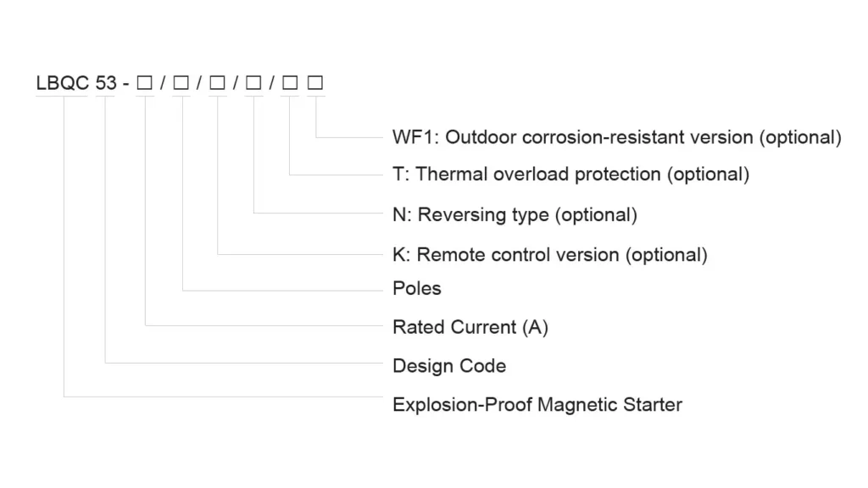Click the Explosion-Proof Magnetic Starter label
The width and height of the screenshot is (868, 488).
[537, 405]
